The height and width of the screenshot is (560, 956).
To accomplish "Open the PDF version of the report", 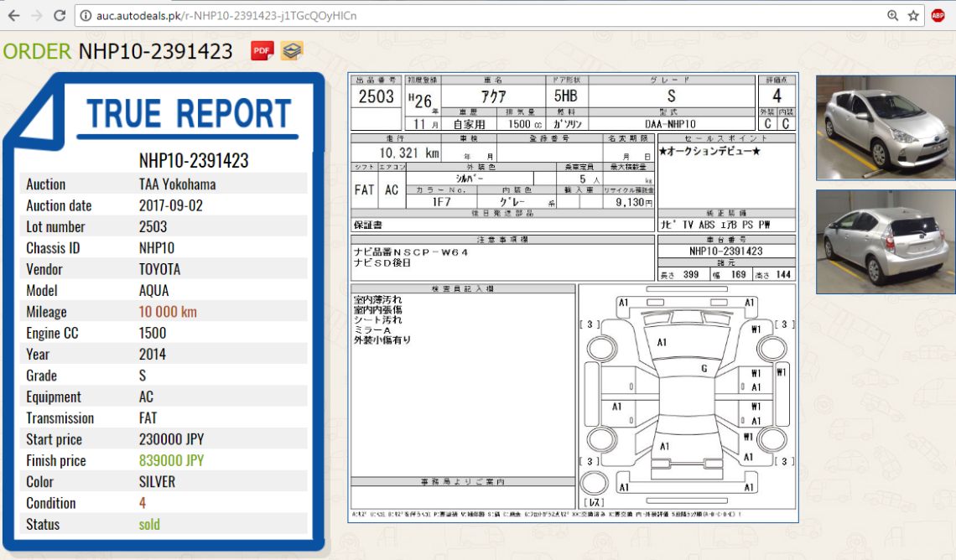I will 261,51.
